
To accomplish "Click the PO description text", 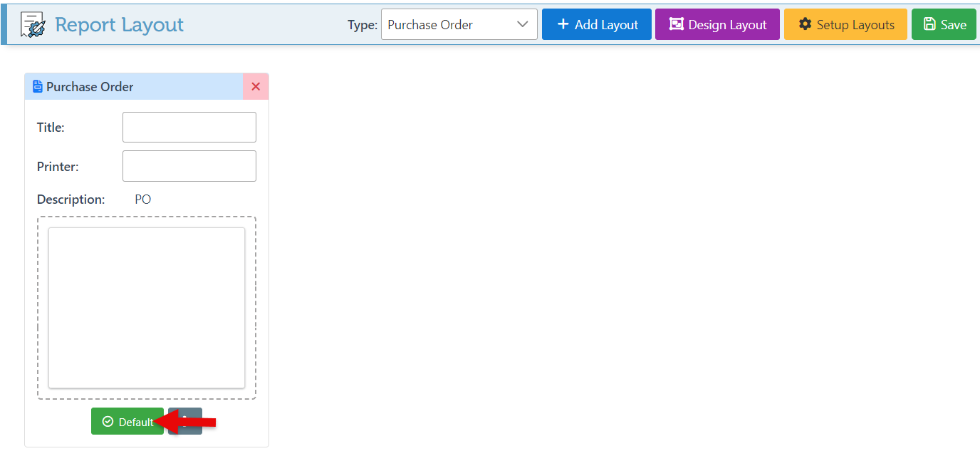I will [143, 200].
